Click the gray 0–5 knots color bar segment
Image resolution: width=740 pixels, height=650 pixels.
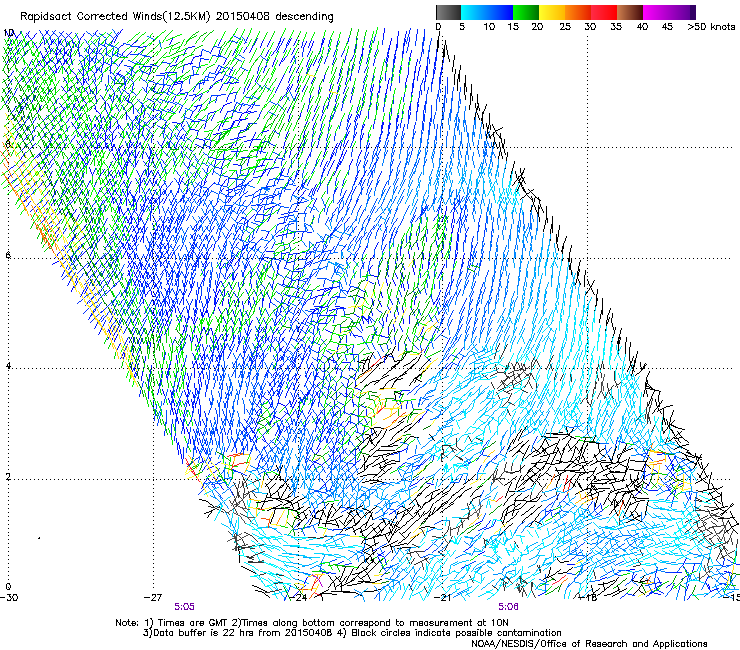pyautogui.click(x=448, y=12)
